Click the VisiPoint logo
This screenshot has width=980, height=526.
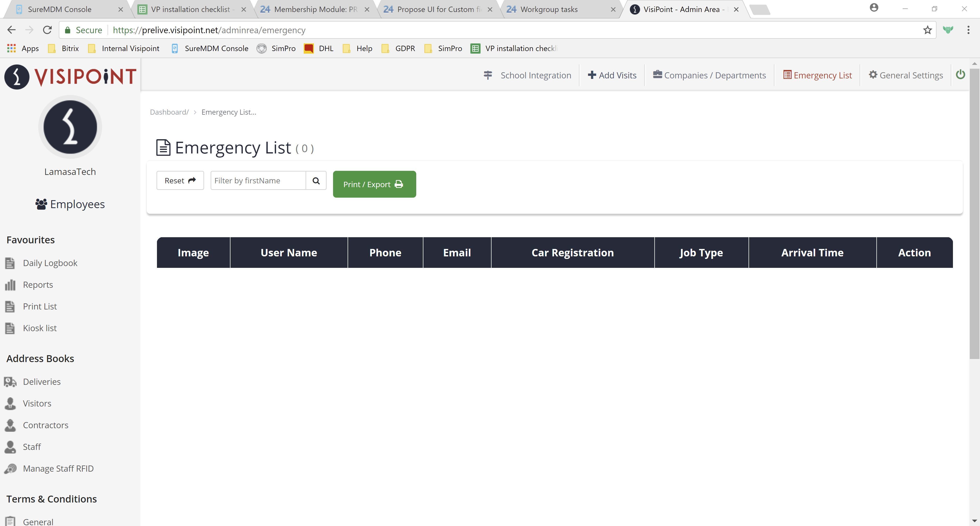[70, 77]
